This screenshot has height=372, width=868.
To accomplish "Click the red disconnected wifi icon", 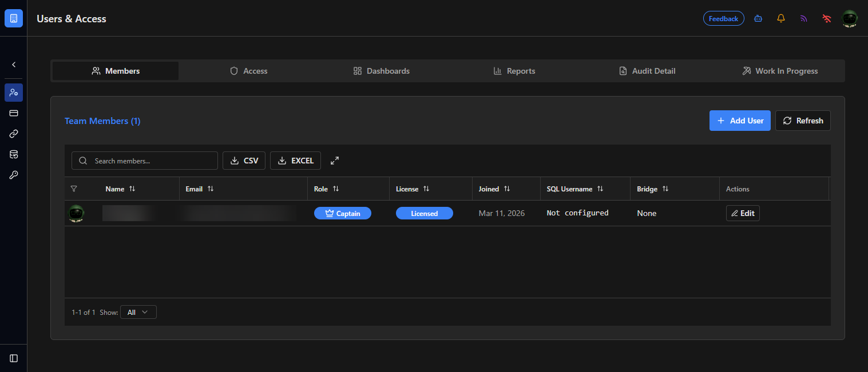I will coord(827,18).
